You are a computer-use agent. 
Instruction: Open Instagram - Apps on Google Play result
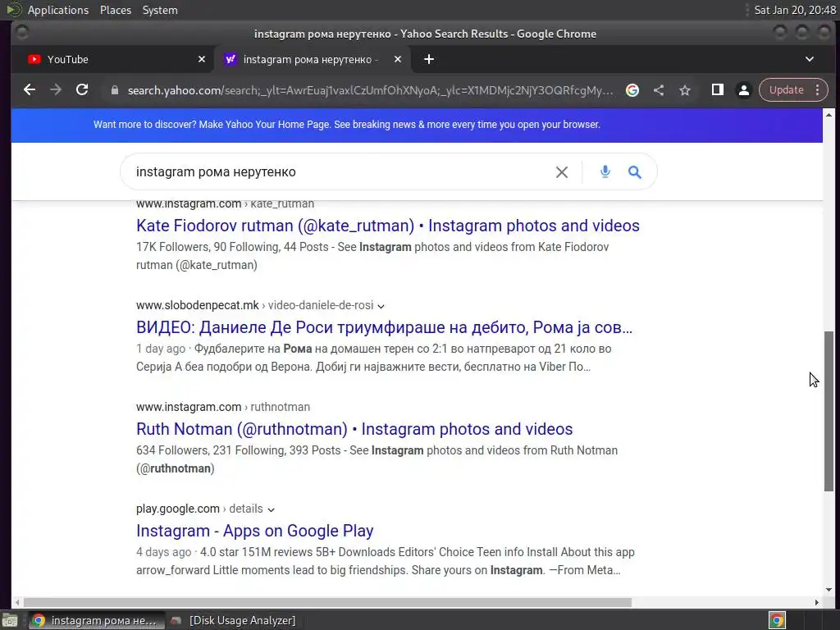pyautogui.click(x=254, y=531)
